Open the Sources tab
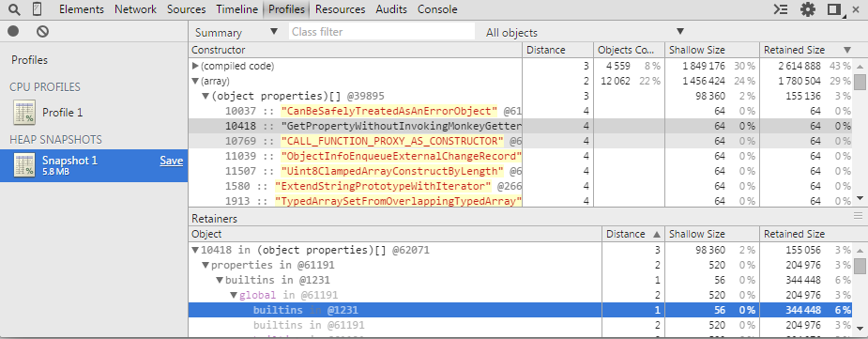This screenshot has height=339, width=868. [187, 9]
